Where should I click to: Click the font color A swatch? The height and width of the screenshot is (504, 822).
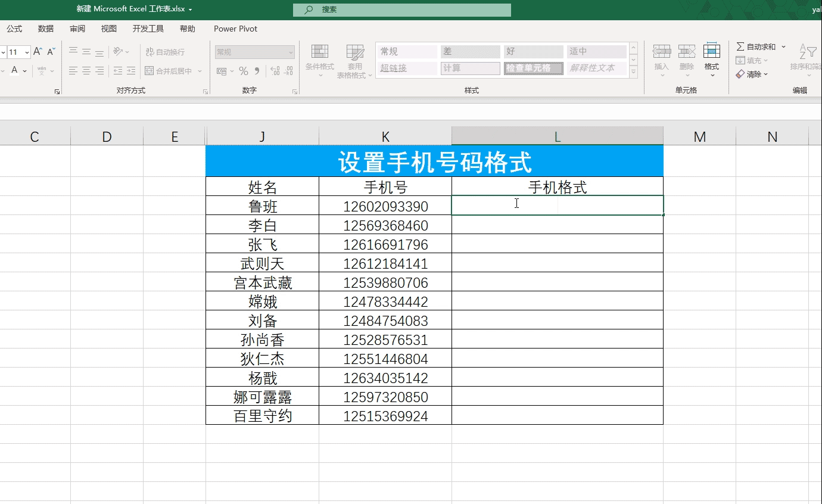click(14, 71)
